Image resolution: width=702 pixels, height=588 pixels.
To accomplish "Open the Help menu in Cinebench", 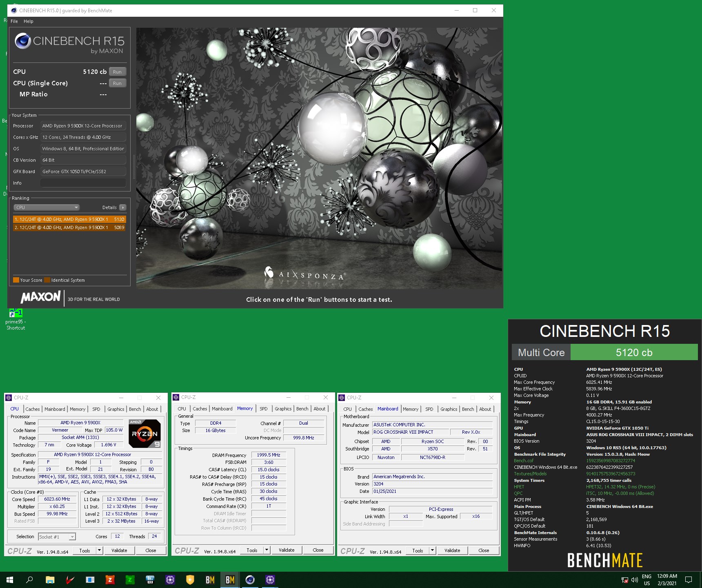I will click(x=29, y=21).
